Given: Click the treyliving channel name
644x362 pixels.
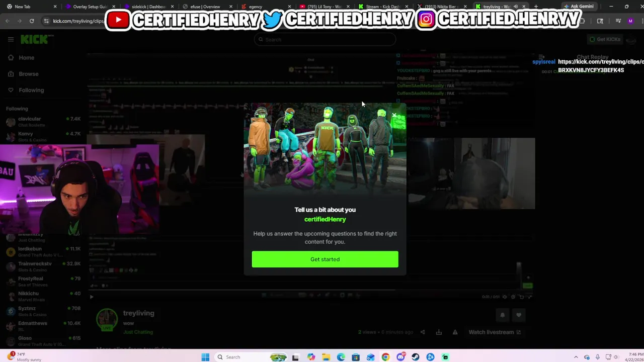Looking at the screenshot, I should click(x=139, y=313).
